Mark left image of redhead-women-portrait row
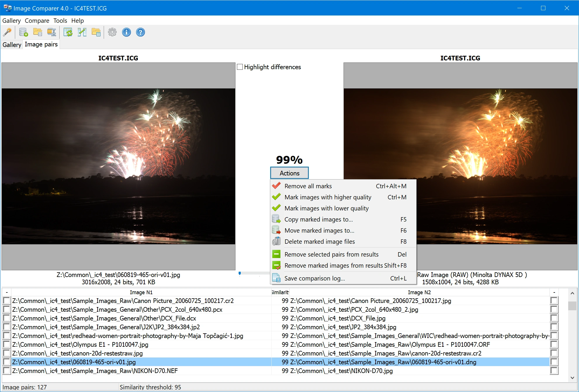Image resolution: width=579 pixels, height=392 pixels. click(6, 336)
